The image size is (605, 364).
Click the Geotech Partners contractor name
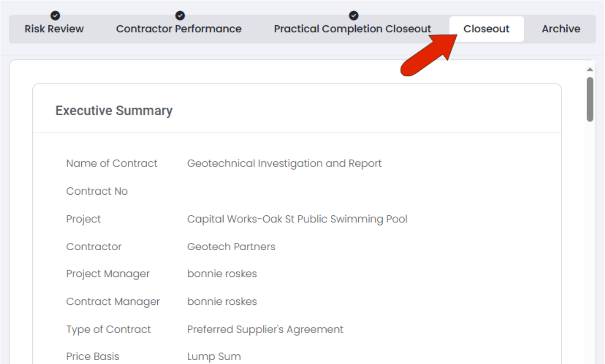tap(231, 247)
